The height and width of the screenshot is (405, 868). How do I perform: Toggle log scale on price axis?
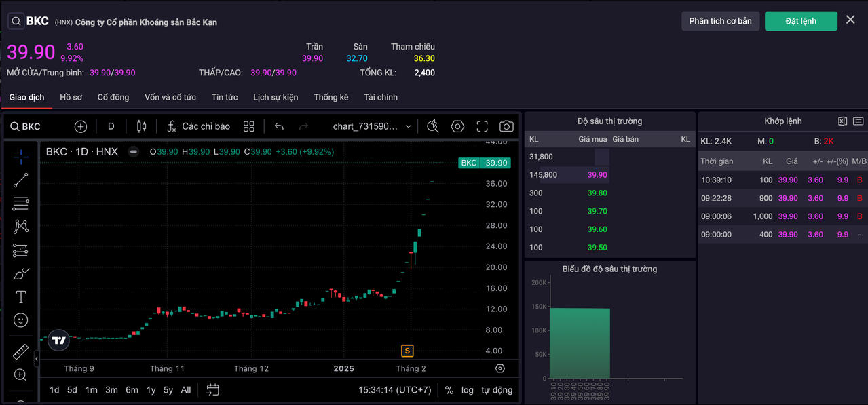point(468,390)
